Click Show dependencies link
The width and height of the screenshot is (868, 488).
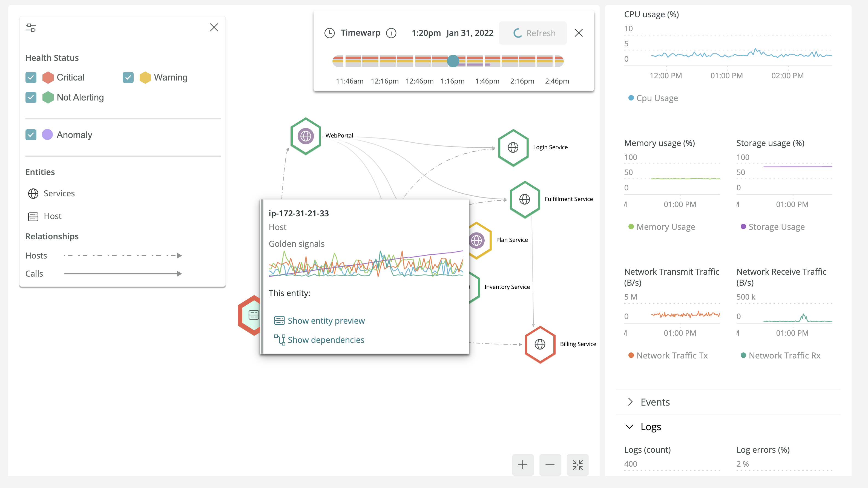click(x=319, y=340)
